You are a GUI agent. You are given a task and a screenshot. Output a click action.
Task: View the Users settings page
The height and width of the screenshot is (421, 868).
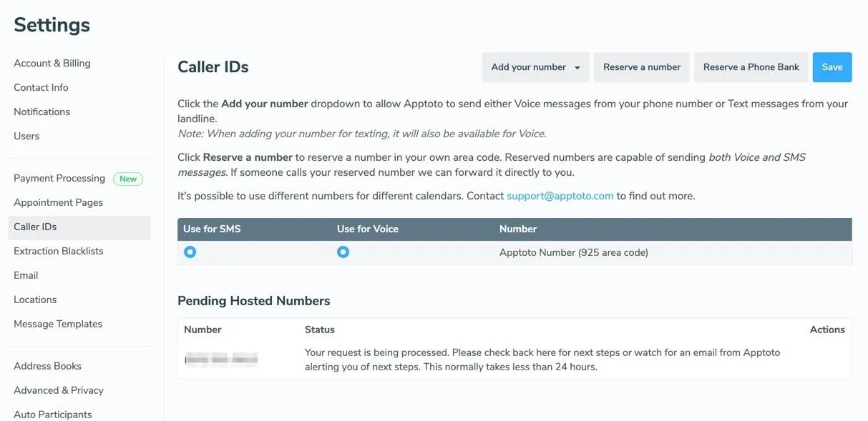point(26,136)
